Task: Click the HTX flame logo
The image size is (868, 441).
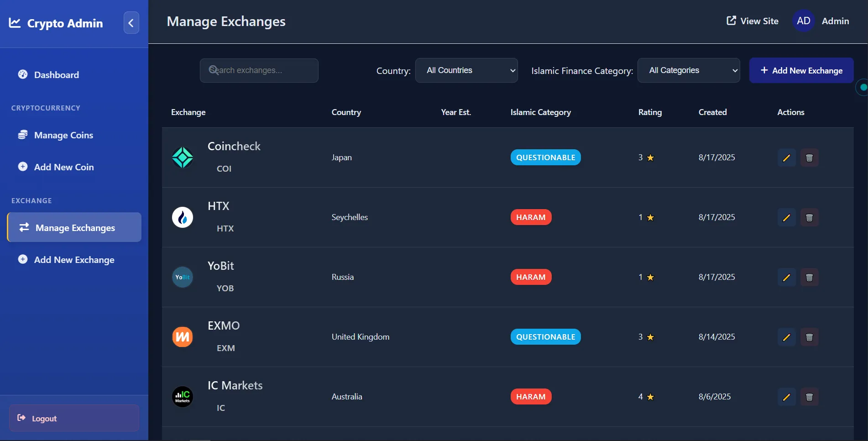Action: click(183, 217)
